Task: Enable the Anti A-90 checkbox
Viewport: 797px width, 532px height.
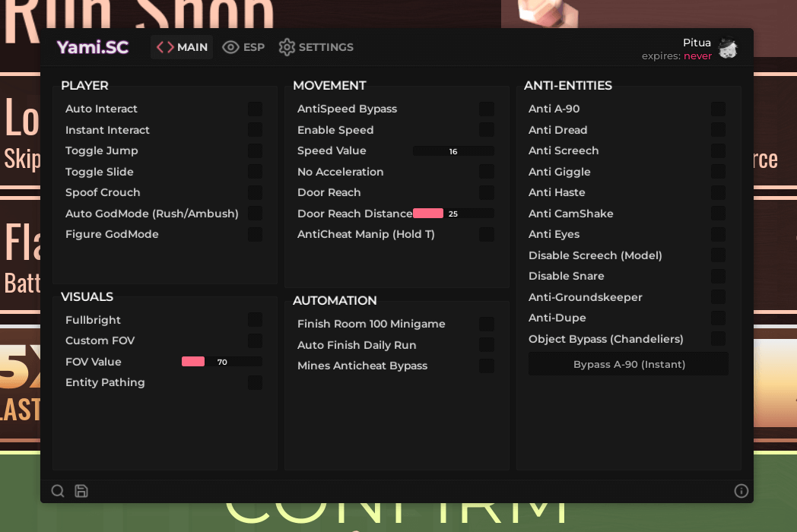Action: tap(718, 109)
